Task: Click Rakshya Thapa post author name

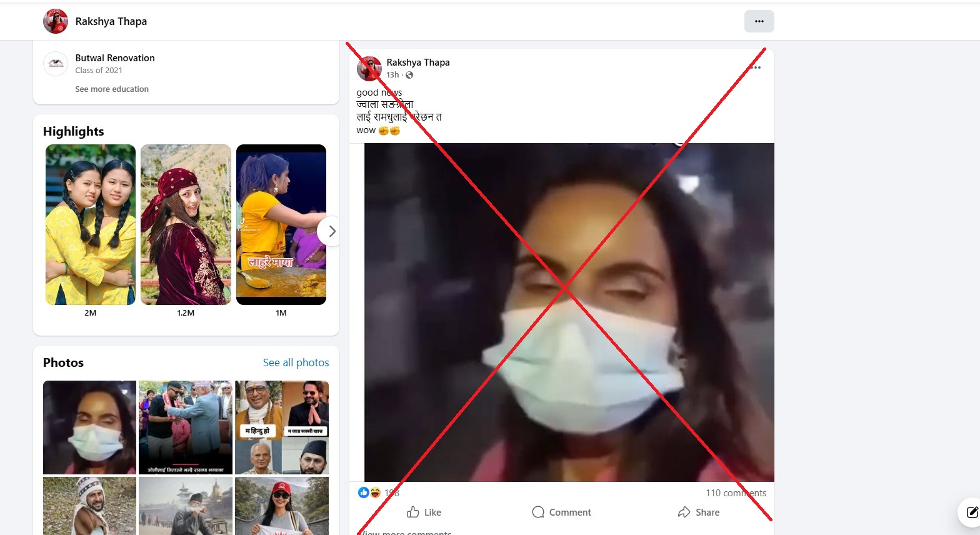Action: tap(417, 62)
